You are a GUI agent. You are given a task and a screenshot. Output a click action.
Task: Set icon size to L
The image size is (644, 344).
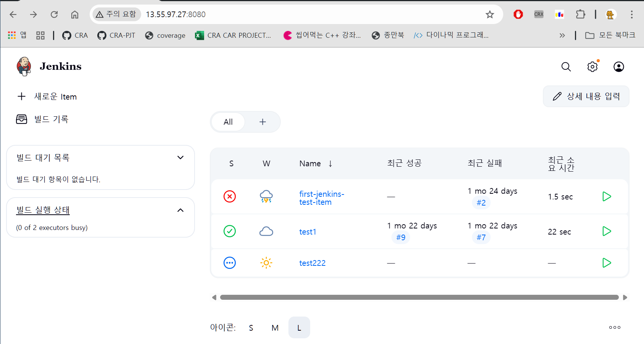tap(299, 328)
